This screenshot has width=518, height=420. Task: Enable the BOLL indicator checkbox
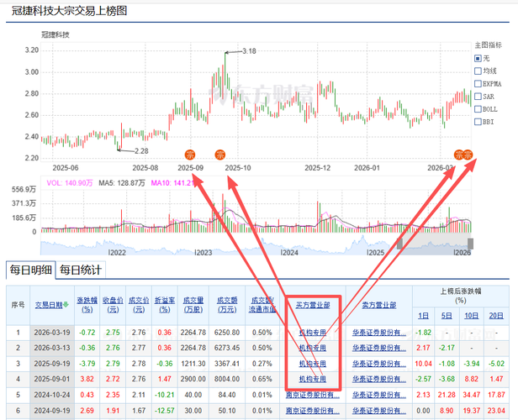(478, 109)
